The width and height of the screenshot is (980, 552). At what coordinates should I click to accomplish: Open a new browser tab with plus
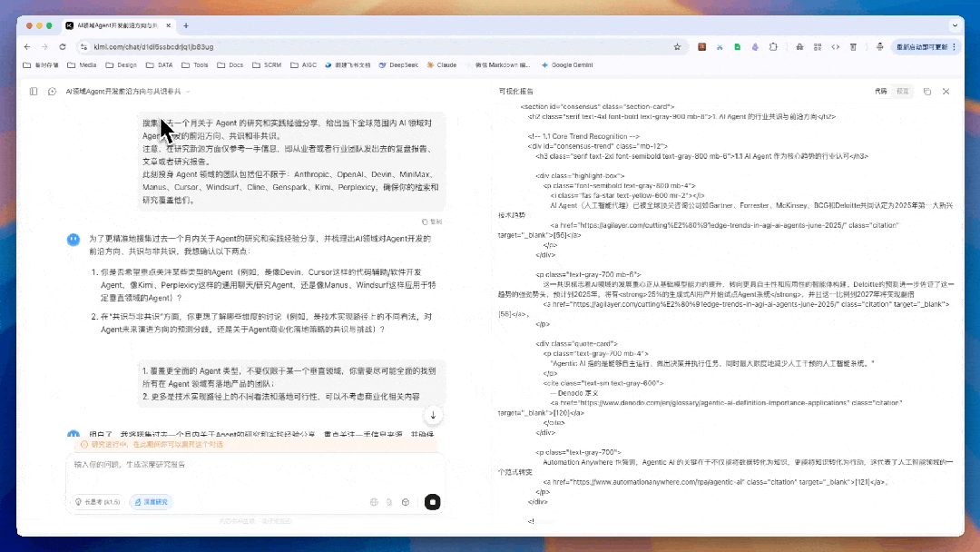[186, 25]
